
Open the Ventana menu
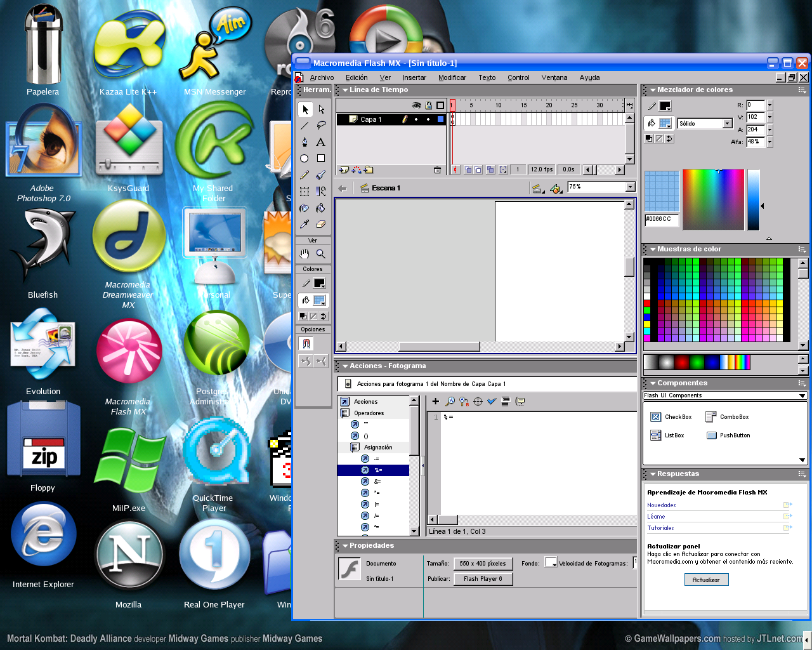coord(554,77)
